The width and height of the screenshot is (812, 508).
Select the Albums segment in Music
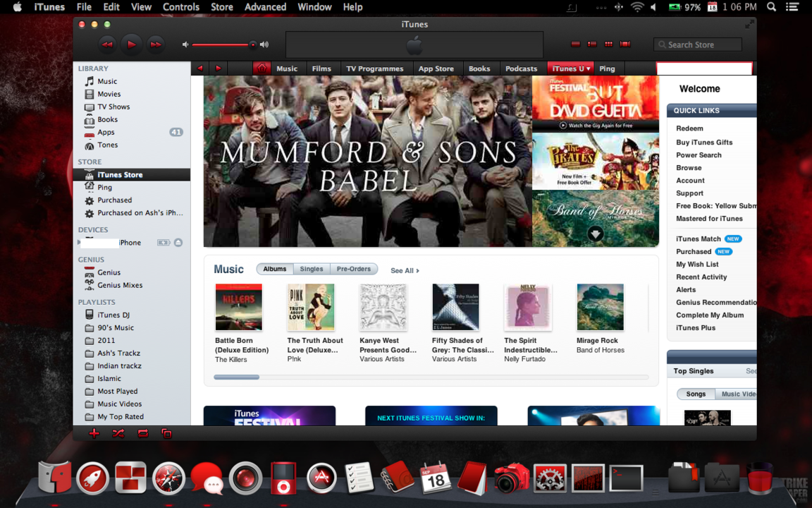tap(274, 269)
